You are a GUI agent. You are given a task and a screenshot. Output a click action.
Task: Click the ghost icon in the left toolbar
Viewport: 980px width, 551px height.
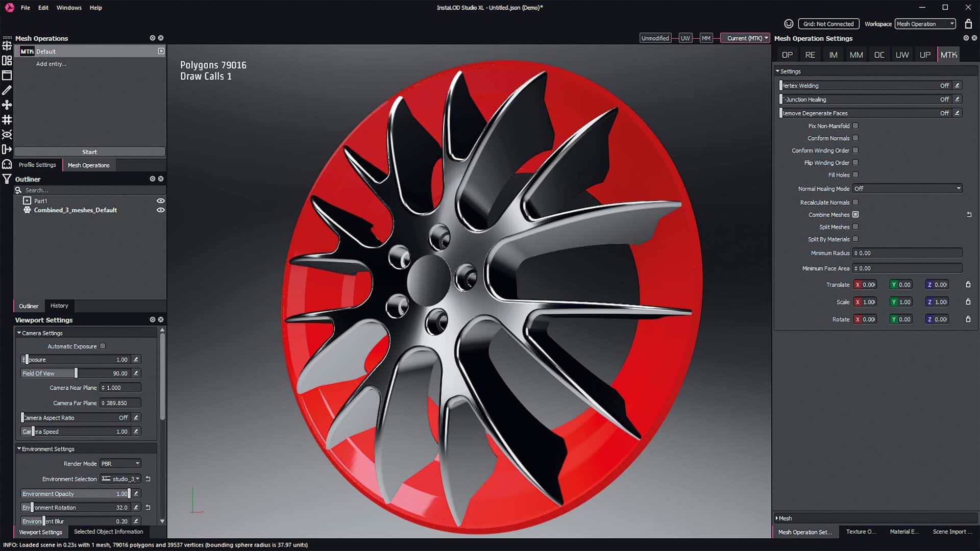coord(7,164)
